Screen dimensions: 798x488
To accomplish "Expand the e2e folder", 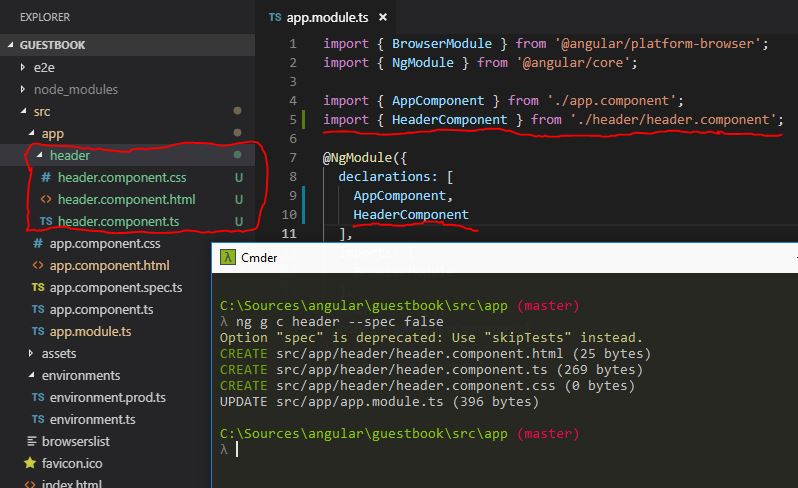I will pos(24,67).
